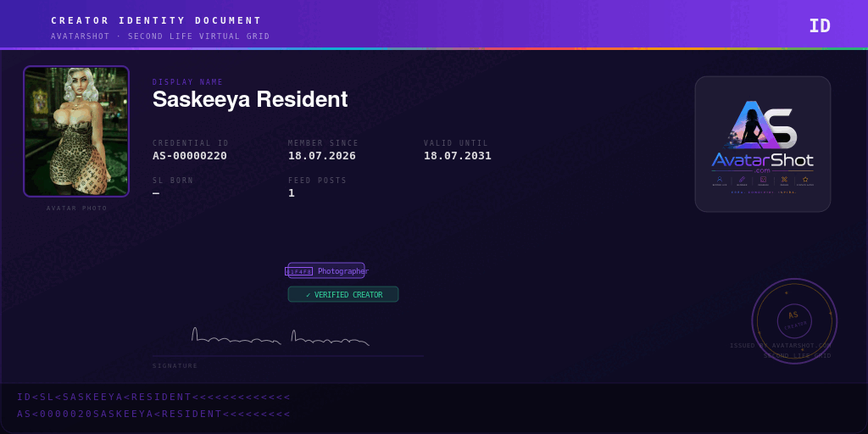Click the Verified Creator badge
Image resolution: width=868 pixels, height=434 pixels.
tap(343, 294)
